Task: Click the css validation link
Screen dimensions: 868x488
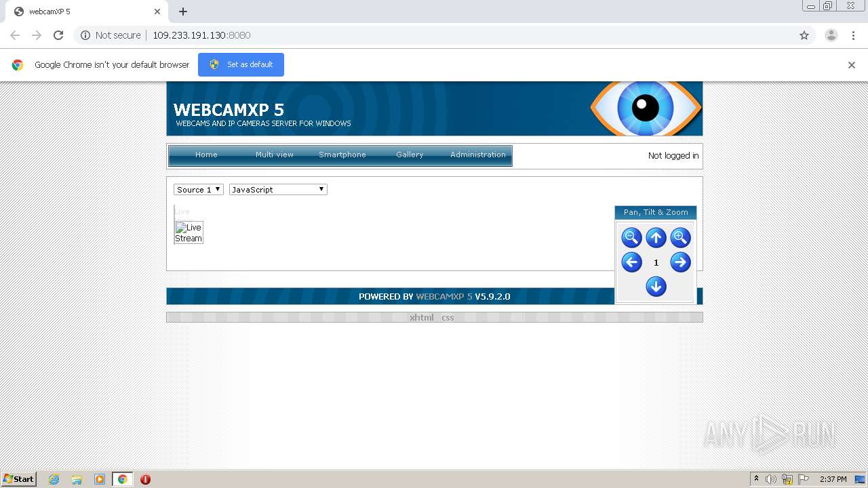Action: click(448, 317)
